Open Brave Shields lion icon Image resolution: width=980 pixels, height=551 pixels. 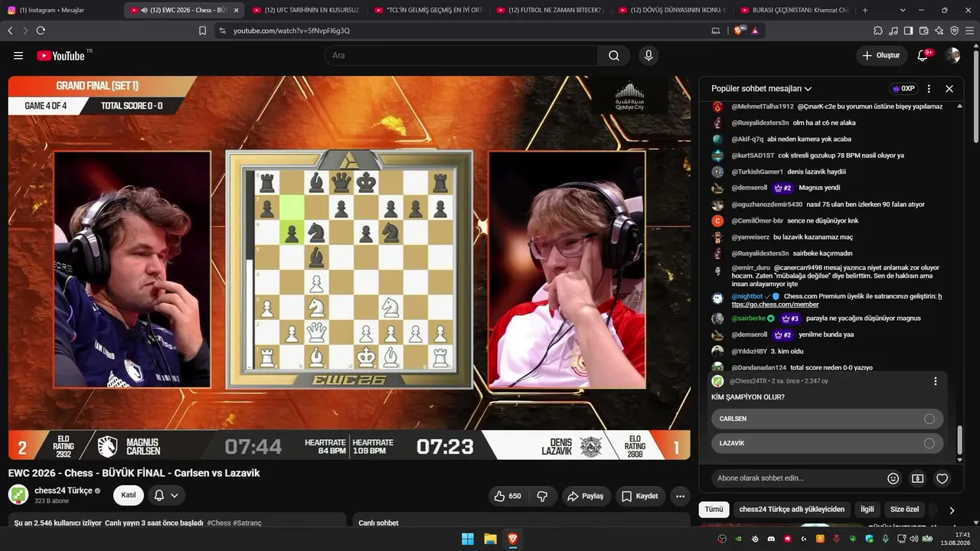pos(738,31)
